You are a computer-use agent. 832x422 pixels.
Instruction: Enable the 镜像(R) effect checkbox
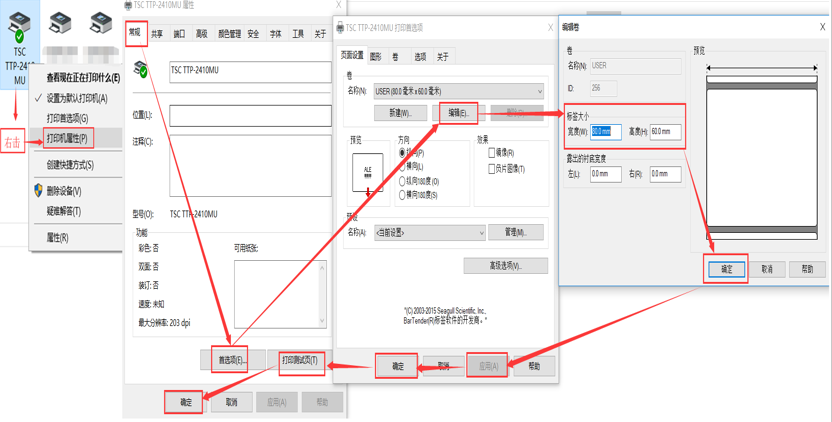pos(492,154)
